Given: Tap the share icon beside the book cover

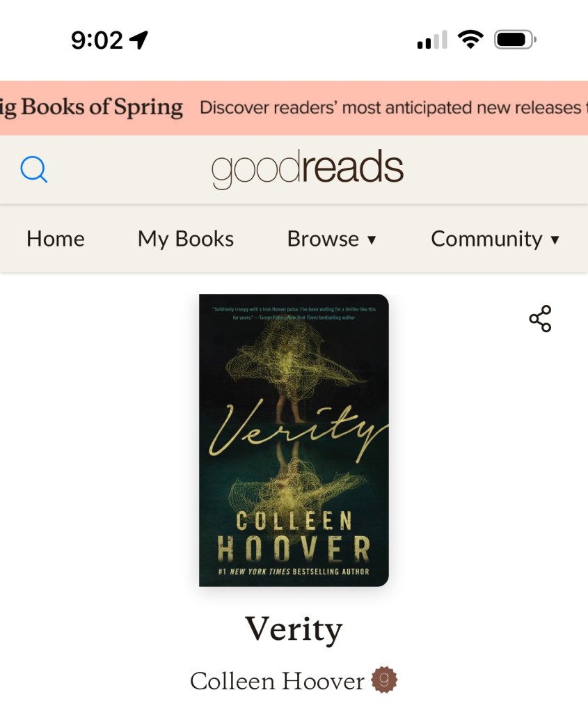Looking at the screenshot, I should pyautogui.click(x=540, y=319).
